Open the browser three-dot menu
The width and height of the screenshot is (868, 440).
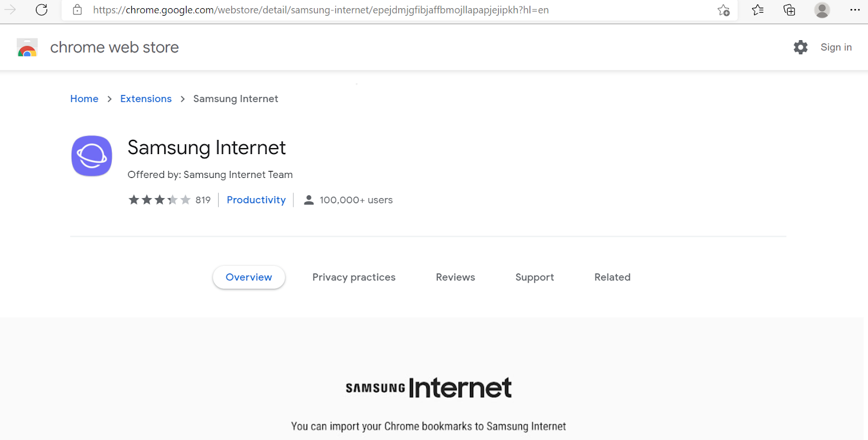point(855,10)
